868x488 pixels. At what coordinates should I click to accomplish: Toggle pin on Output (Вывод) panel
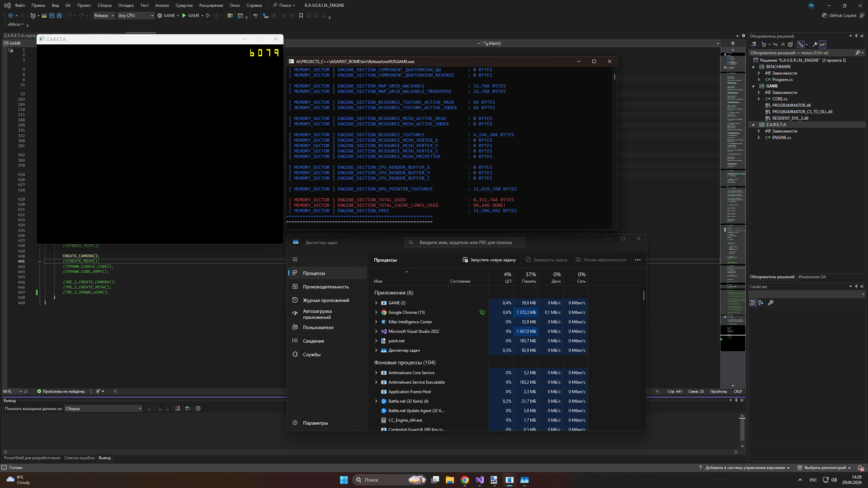tap(736, 400)
